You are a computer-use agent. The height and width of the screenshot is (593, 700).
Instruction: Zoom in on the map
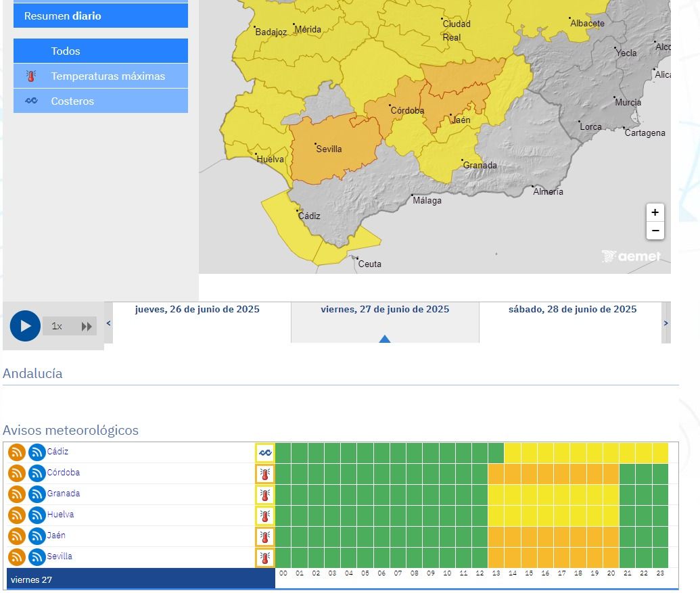tap(655, 212)
